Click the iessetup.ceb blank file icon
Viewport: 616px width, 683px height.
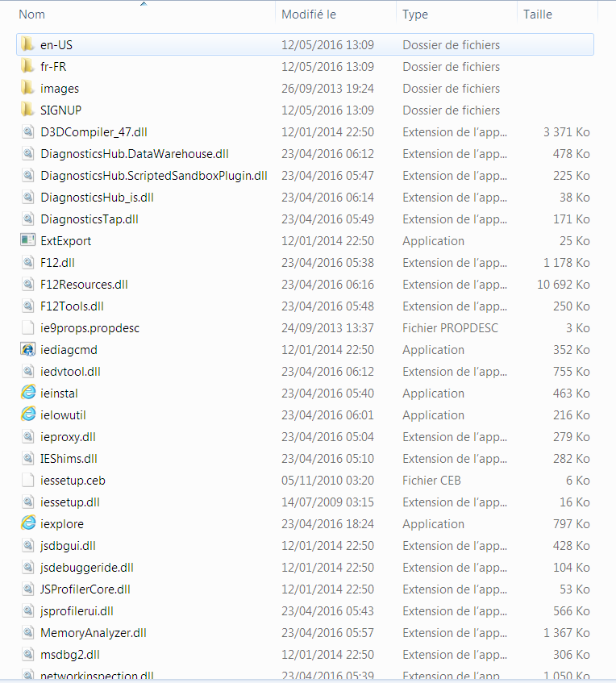tap(28, 480)
